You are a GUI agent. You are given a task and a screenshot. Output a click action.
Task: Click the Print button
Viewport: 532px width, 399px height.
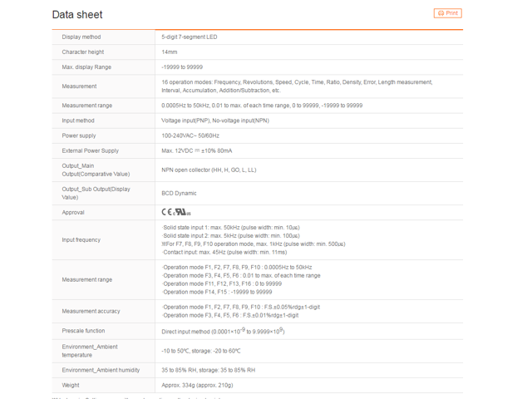(x=447, y=13)
